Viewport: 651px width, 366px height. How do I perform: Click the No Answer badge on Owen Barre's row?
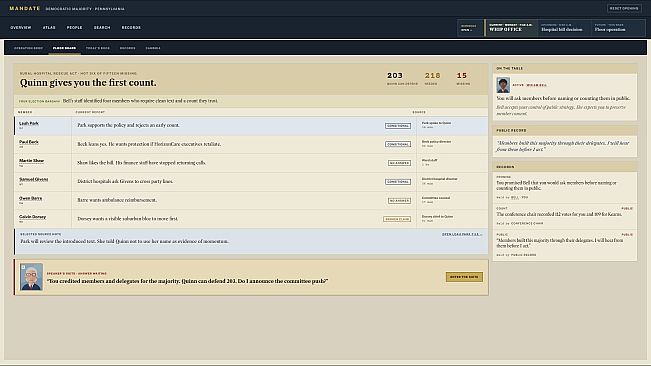tap(399, 200)
